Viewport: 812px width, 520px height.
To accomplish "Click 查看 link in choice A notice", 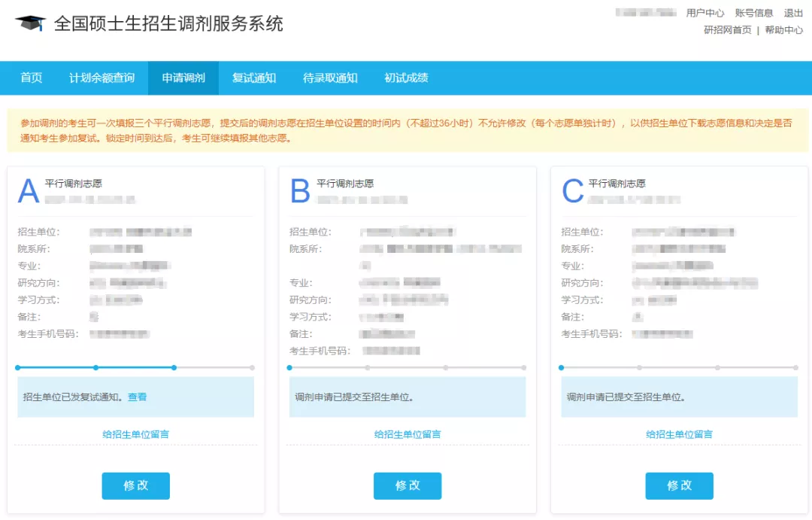I will pos(138,397).
